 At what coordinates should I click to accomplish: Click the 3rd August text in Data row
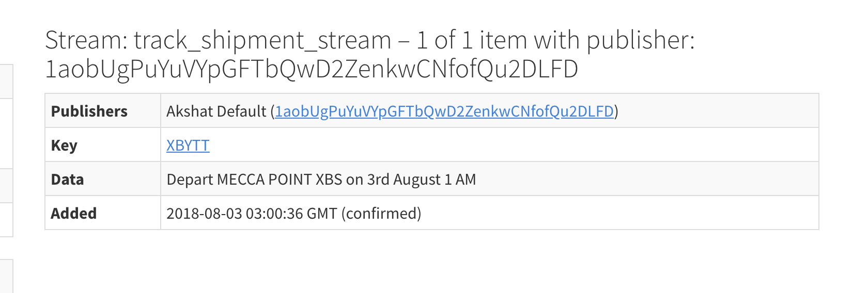(404, 180)
